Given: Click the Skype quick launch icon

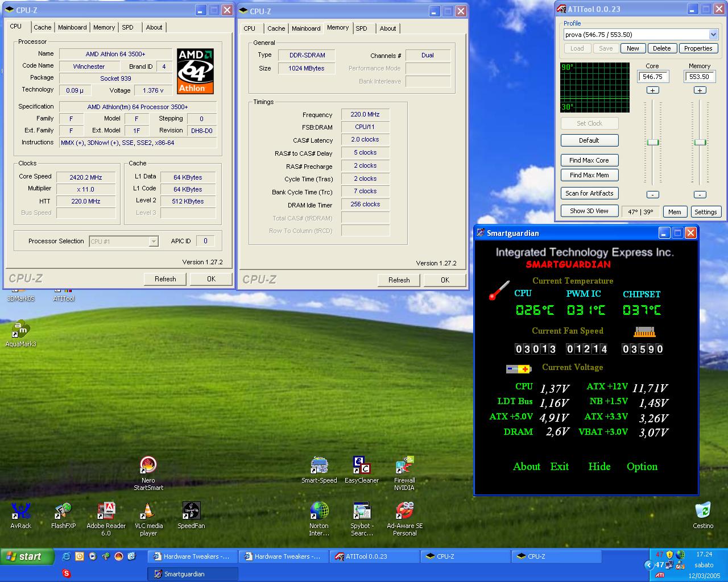Looking at the screenshot, I should click(67, 573).
